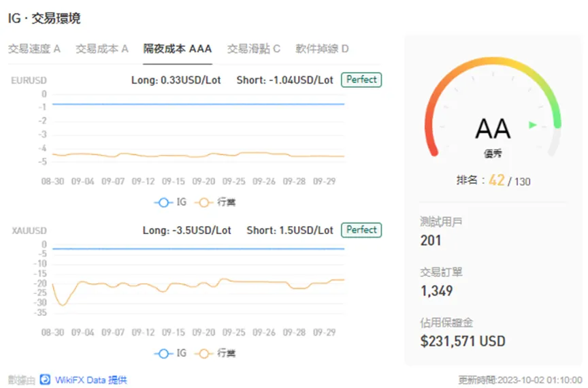
Task: Click the WikiFX logo icon
Action: (x=45, y=380)
